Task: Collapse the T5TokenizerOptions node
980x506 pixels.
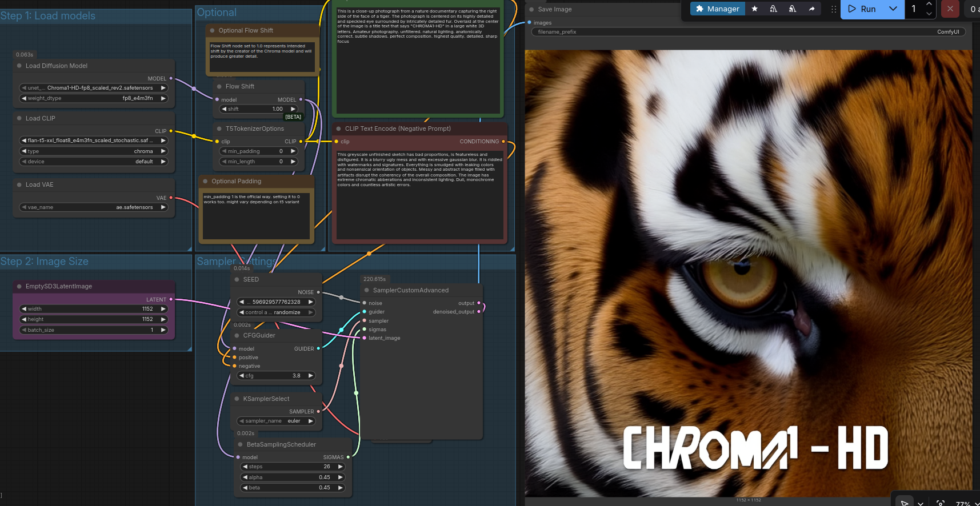Action: tap(219, 128)
